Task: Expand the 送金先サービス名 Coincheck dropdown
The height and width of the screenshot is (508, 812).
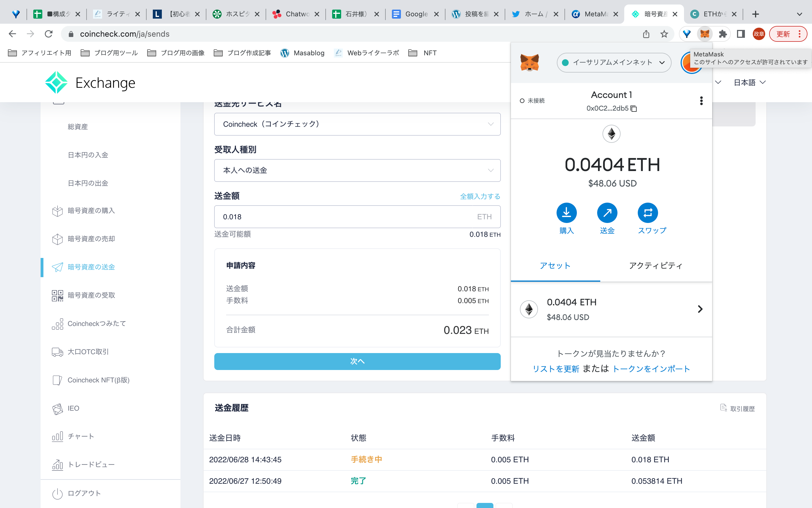Action: (357, 124)
